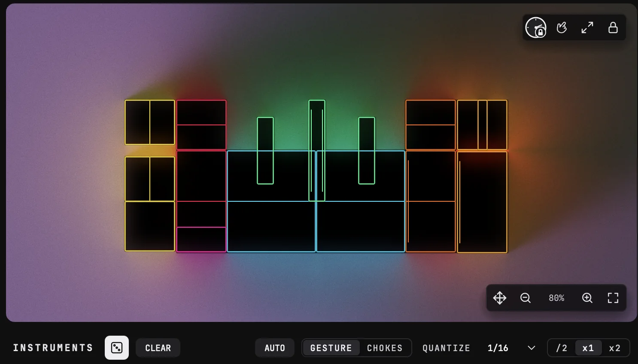Click the CLEAR button
Screen dimensions: 638x364
click(158, 348)
